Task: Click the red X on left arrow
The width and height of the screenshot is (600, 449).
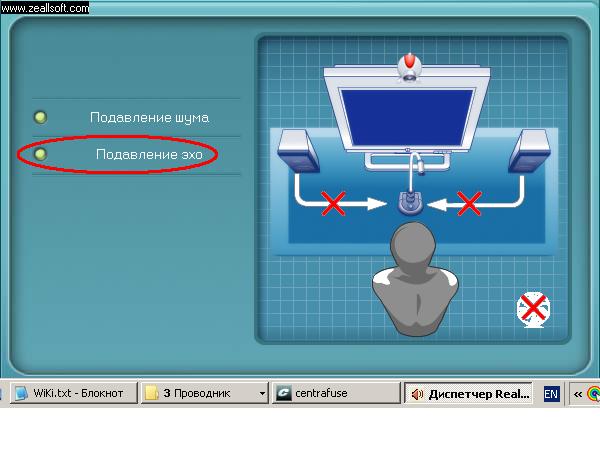Action: pos(333,204)
